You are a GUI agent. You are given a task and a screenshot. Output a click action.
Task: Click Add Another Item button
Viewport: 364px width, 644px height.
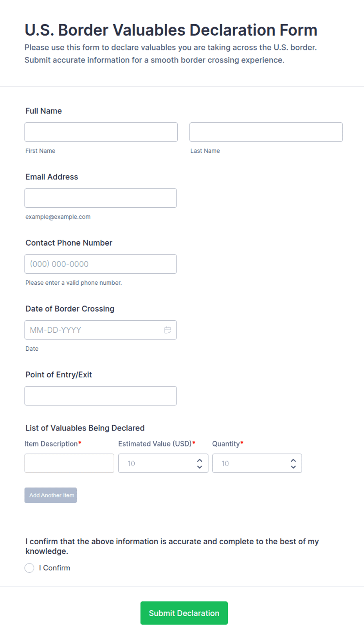click(50, 495)
